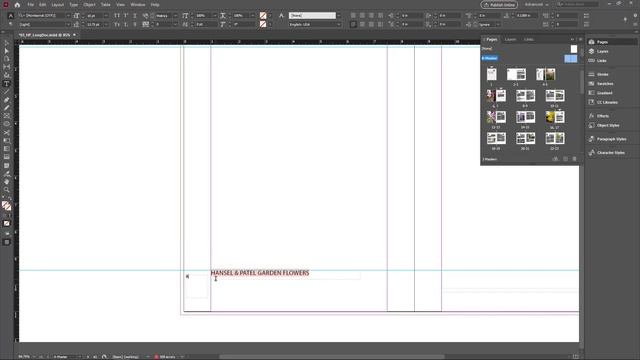Screen dimensions: 640x360
Task: Switch to Links tab in panel
Action: click(x=529, y=40)
